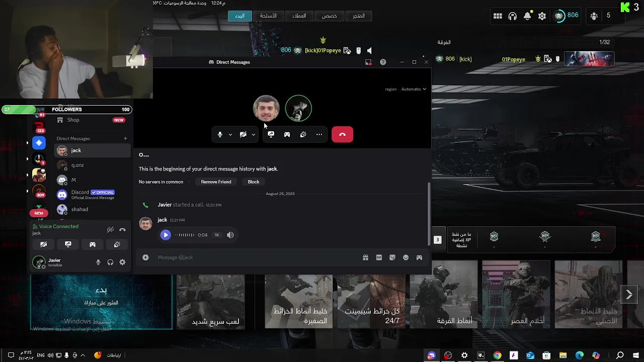The width and height of the screenshot is (644, 362).
Task: Select the خصص tab in game menu
Action: point(330,16)
